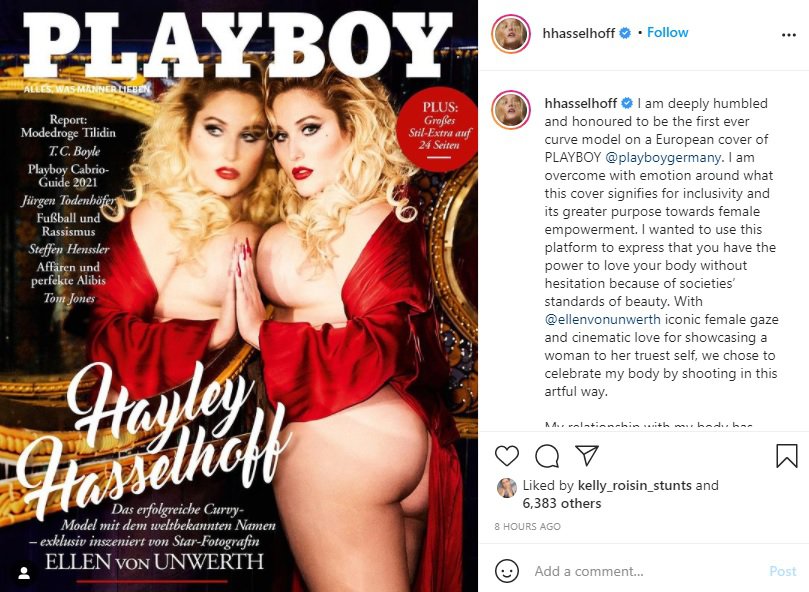View the 6,383 others who liked

(x=562, y=503)
